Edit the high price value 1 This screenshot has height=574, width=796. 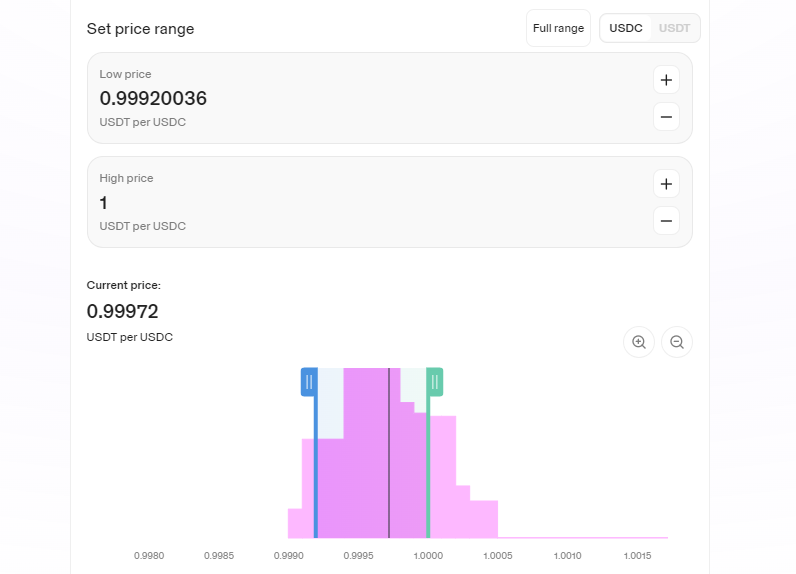coord(104,203)
